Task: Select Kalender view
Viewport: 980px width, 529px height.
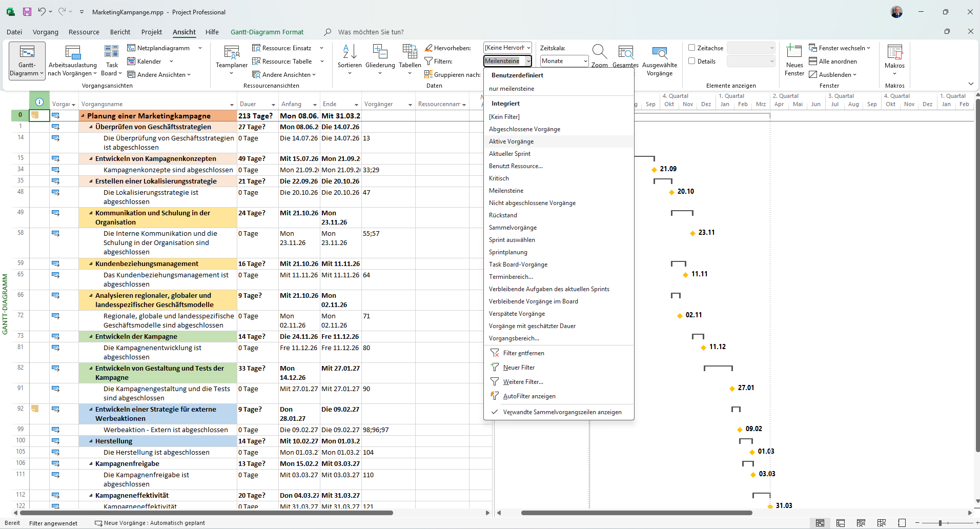Action: pos(144,62)
